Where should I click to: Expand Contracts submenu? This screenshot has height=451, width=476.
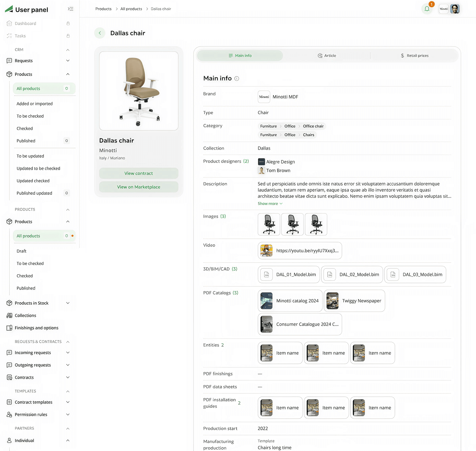pyautogui.click(x=68, y=377)
